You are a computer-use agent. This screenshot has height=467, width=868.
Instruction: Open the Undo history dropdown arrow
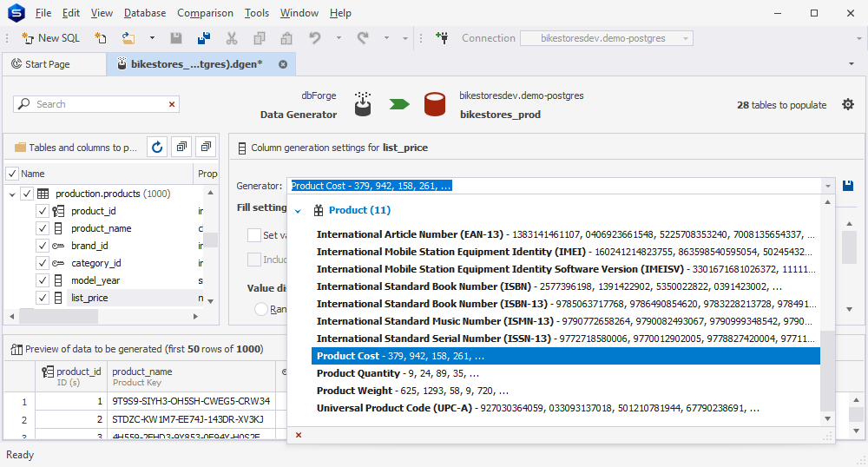click(x=339, y=38)
